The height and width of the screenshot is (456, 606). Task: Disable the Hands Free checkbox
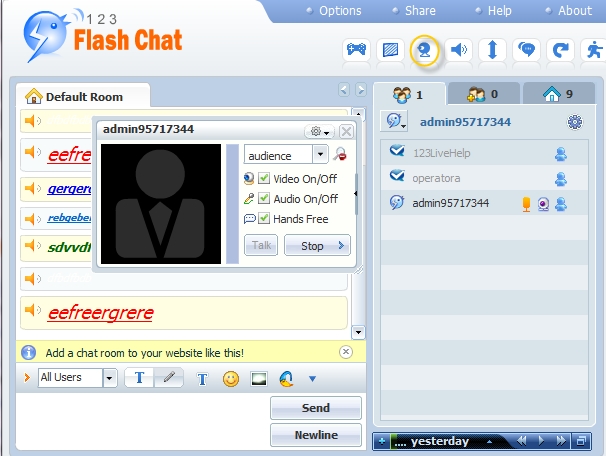coord(265,218)
